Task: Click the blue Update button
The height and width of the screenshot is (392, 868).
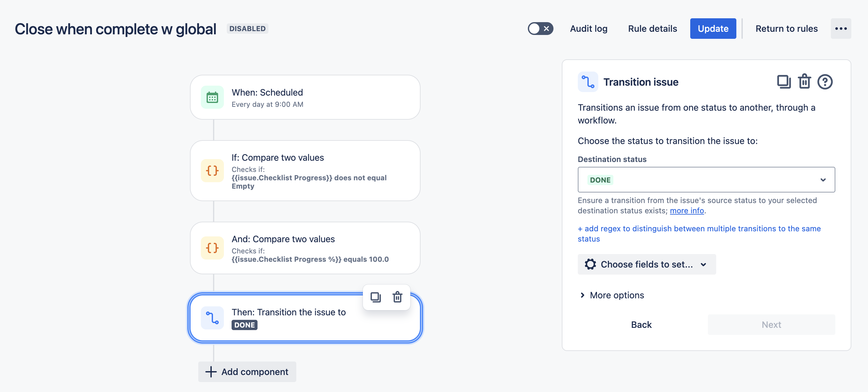Action: point(713,29)
